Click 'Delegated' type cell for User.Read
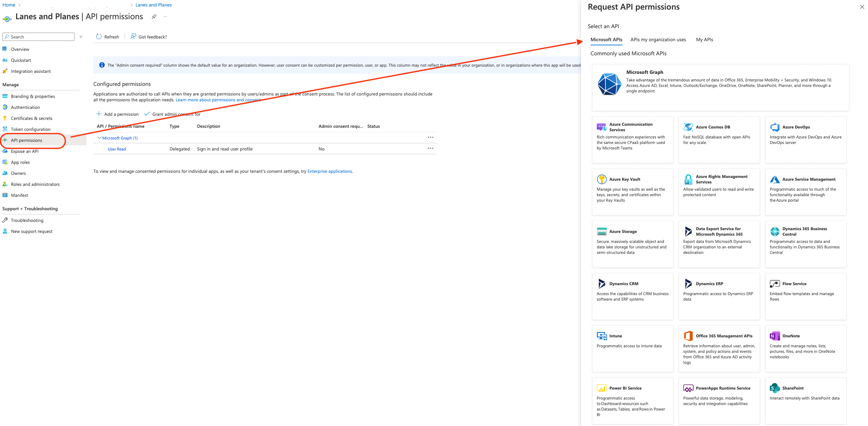 (180, 149)
